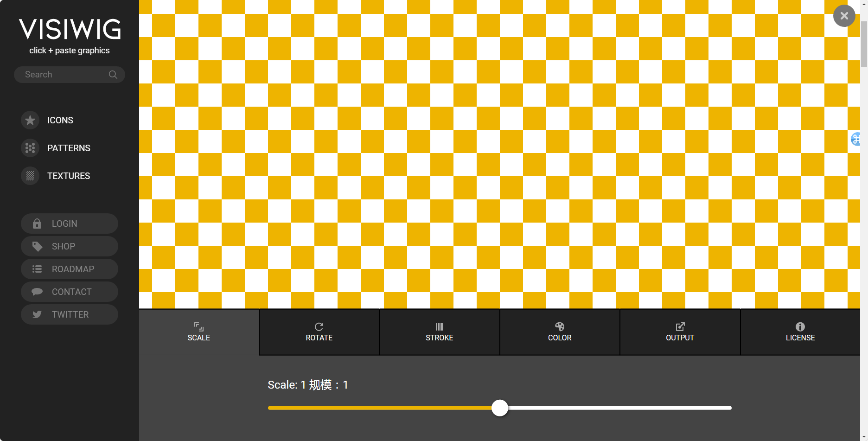Select the COLOR tab

pyautogui.click(x=560, y=332)
